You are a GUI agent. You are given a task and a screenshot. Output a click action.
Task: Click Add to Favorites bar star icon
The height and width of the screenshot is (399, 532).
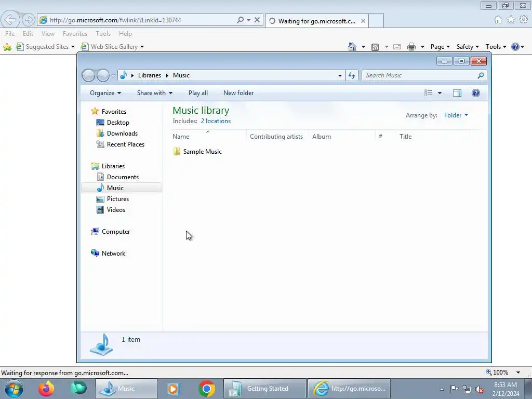7,47
